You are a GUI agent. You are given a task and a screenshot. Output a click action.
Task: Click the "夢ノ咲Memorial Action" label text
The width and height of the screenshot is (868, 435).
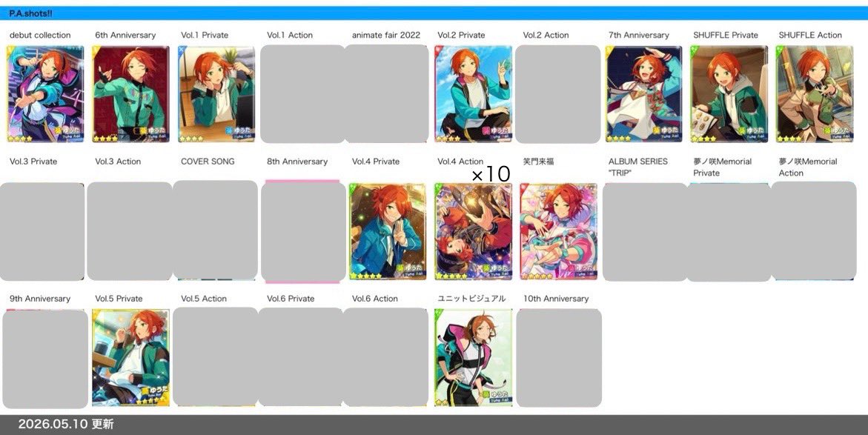[808, 167]
